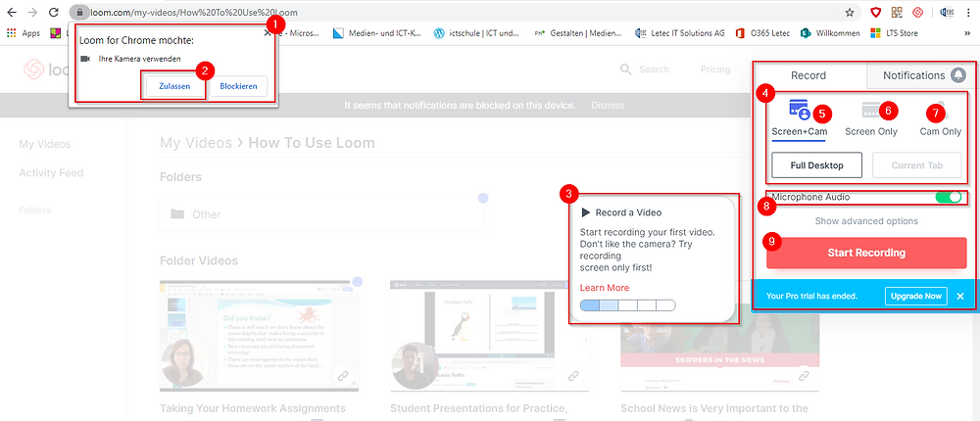Open the red shield extension icon
The height and width of the screenshot is (421, 980).
click(x=875, y=12)
